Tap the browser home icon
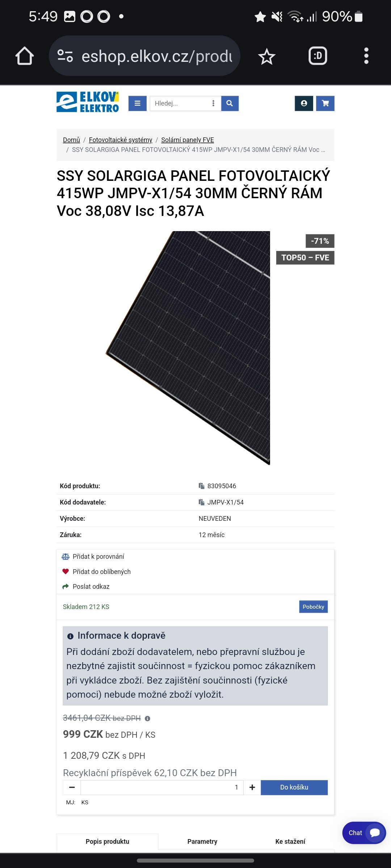The image size is (391, 868). [x=25, y=56]
